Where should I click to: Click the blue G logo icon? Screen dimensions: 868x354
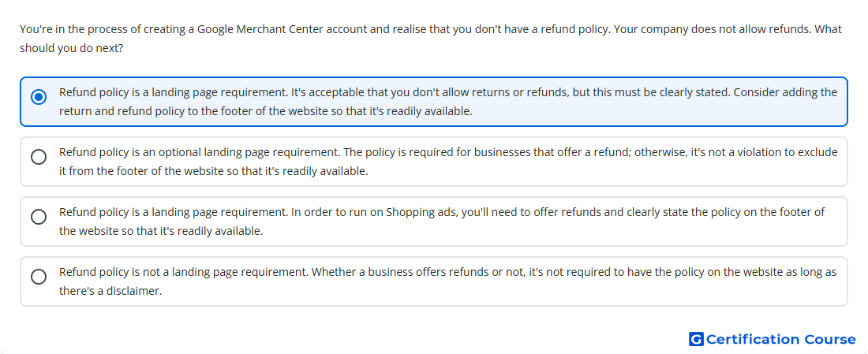coord(696,339)
